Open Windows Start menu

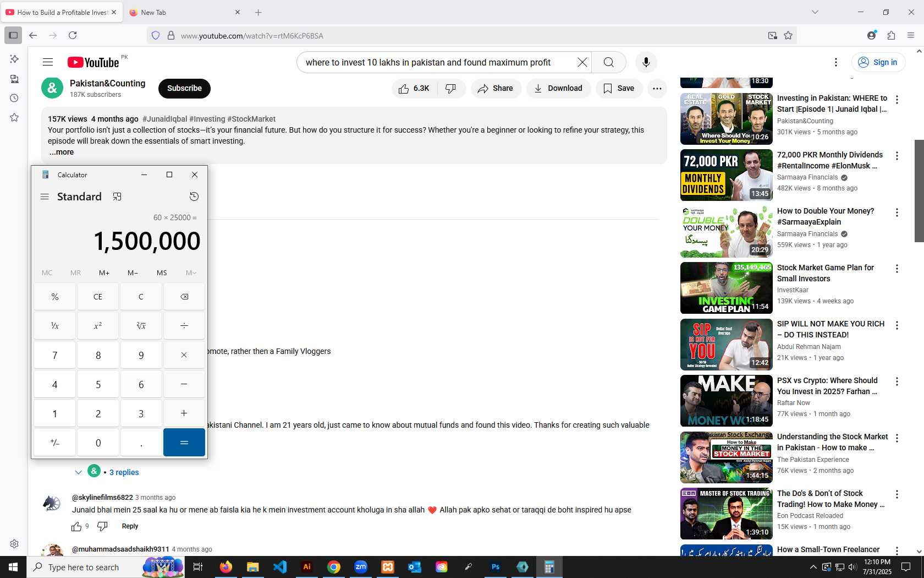pos(13,567)
